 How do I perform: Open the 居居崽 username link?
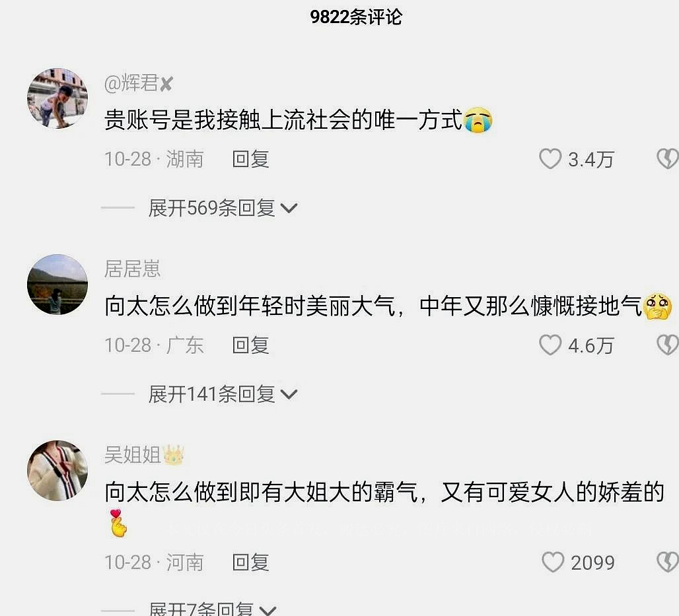pyautogui.click(x=133, y=269)
